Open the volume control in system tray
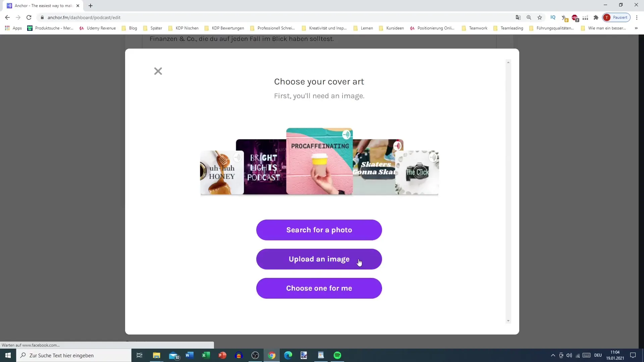Screen dimensions: 644x362 (x=569, y=355)
